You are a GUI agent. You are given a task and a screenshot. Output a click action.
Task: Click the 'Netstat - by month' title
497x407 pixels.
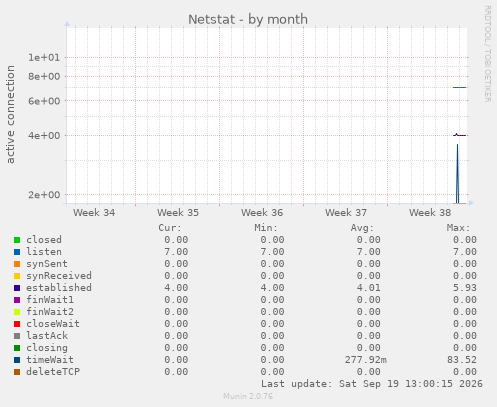point(248,19)
